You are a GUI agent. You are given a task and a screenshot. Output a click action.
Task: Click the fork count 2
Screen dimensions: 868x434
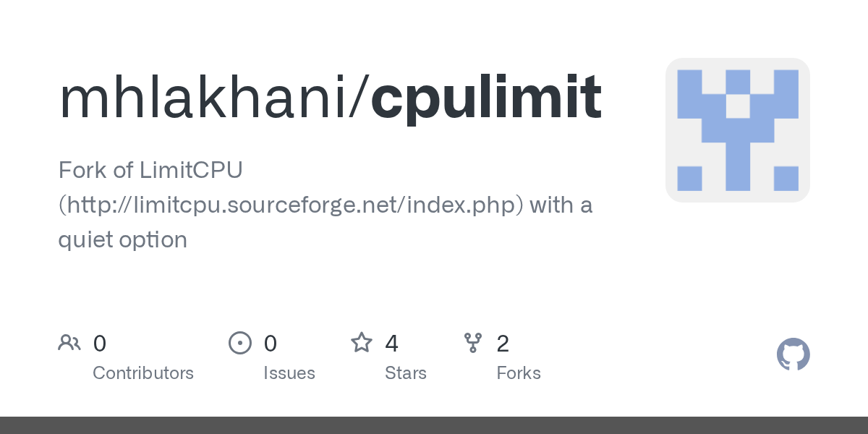pyautogui.click(x=503, y=344)
